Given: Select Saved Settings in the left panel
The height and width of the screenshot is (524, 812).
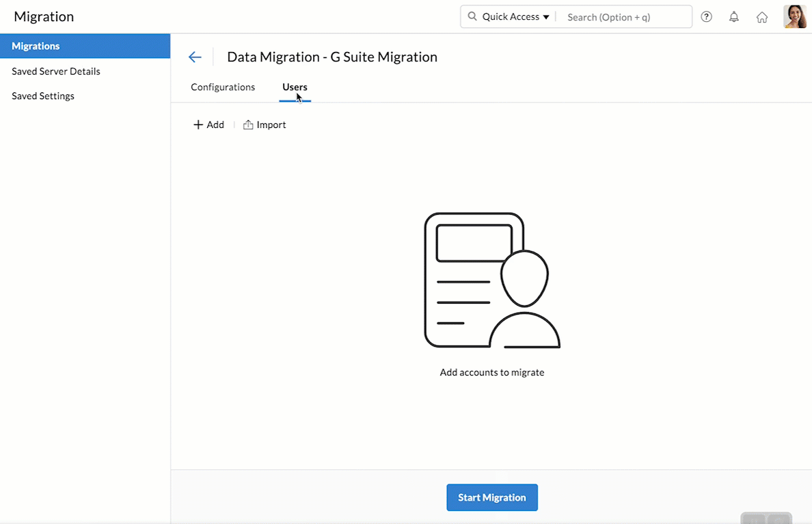Looking at the screenshot, I should point(42,96).
